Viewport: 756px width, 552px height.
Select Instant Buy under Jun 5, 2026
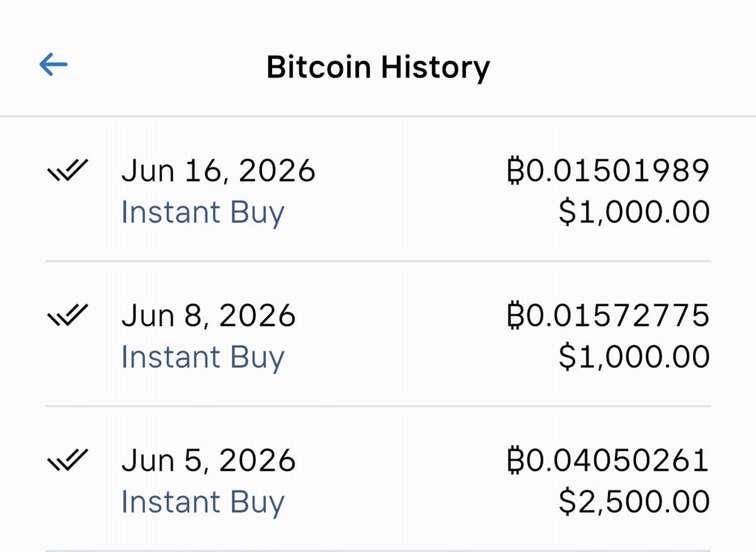pos(203,503)
